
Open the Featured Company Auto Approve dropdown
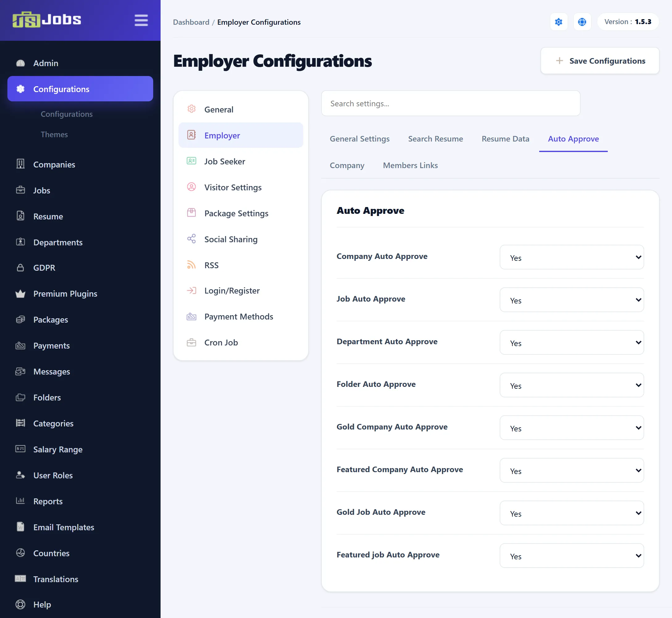pos(571,470)
